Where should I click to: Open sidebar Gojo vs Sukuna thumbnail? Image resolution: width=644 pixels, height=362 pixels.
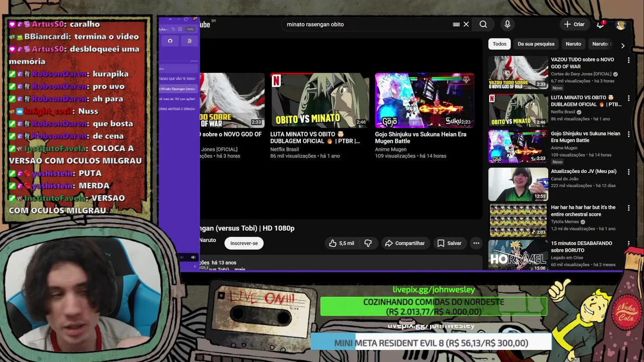(518, 146)
